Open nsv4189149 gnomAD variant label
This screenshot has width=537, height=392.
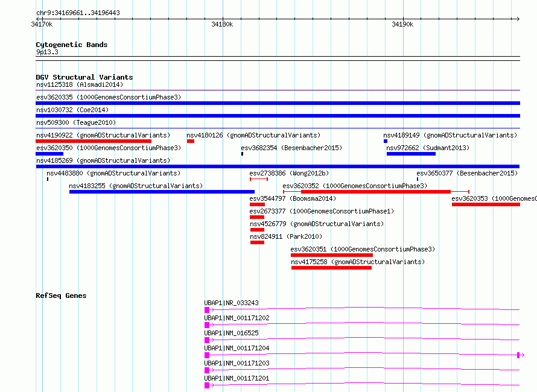(x=450, y=135)
